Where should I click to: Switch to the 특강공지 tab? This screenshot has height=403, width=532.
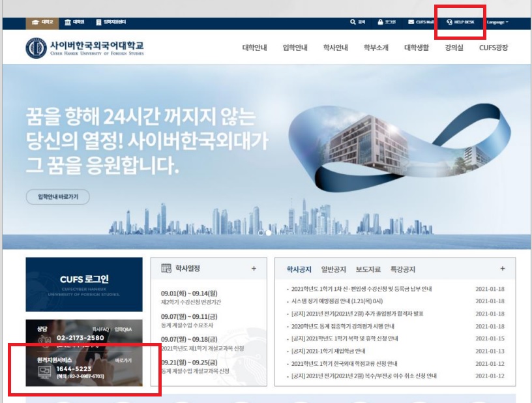(x=403, y=269)
